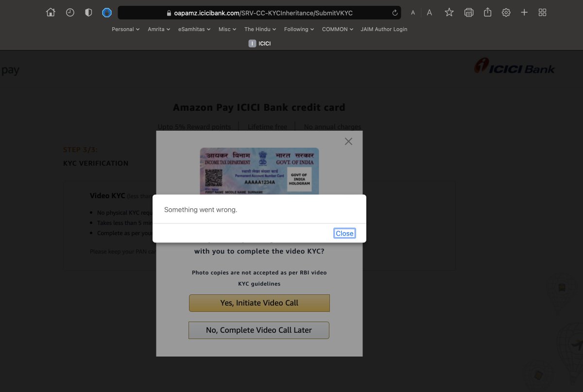
Task: Increase text size with large A
Action: [429, 13]
